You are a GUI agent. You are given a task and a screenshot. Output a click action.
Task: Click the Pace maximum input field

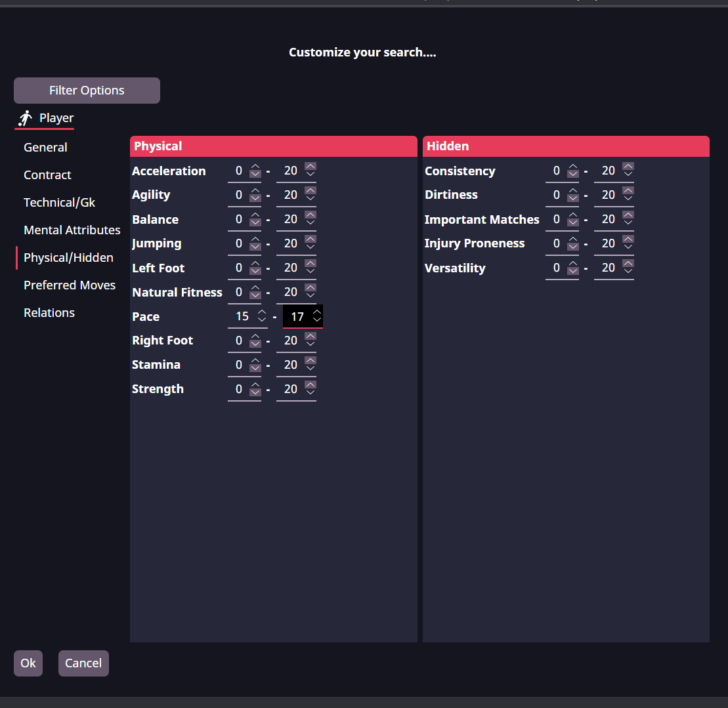tap(297, 316)
